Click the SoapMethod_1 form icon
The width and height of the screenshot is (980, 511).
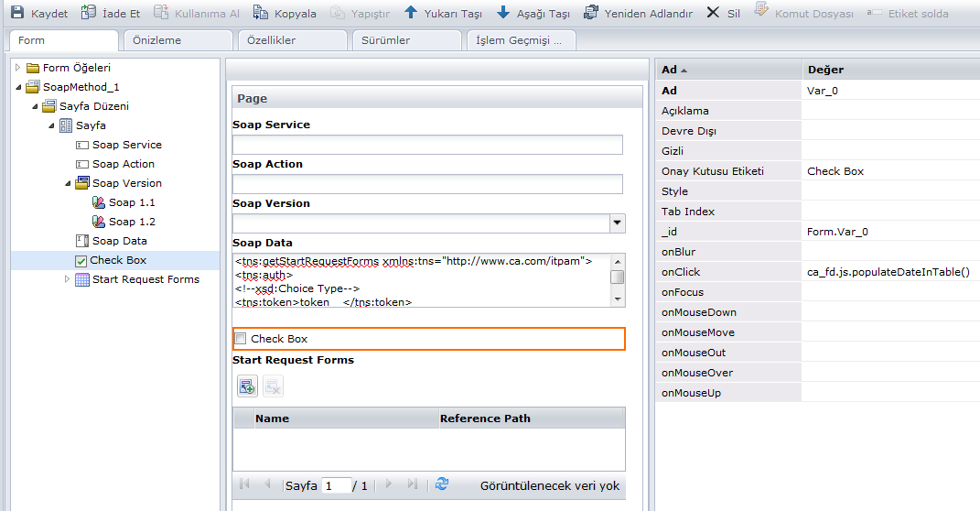tap(33, 87)
